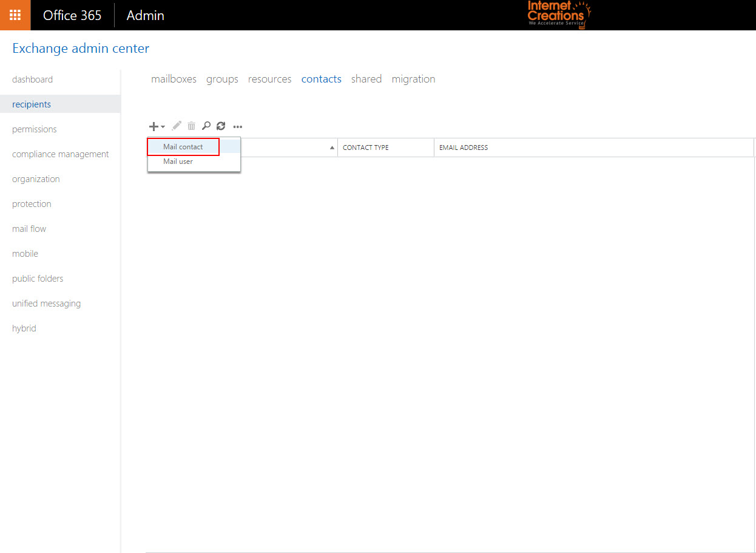This screenshot has width=756, height=553.
Task: Open mail flow section
Action: tap(29, 229)
